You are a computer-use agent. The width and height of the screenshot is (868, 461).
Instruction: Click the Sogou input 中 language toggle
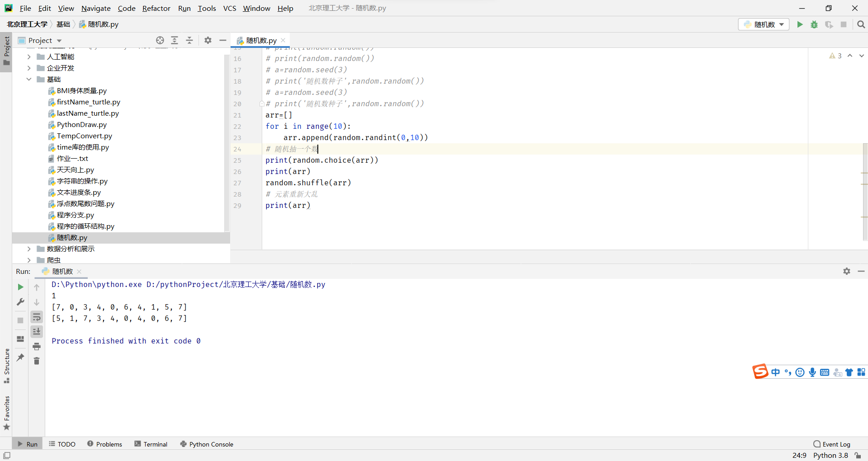(x=776, y=372)
